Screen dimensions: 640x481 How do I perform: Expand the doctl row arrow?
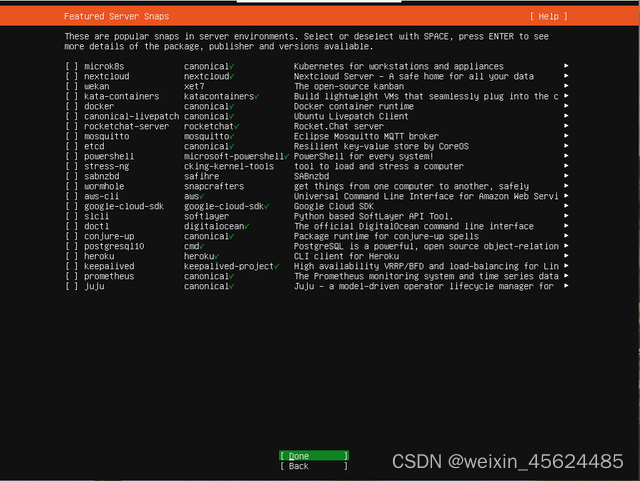[566, 226]
